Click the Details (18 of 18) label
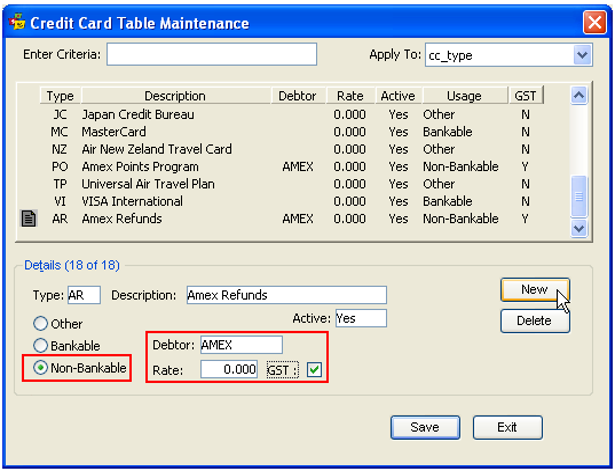The image size is (615, 470). pyautogui.click(x=72, y=265)
